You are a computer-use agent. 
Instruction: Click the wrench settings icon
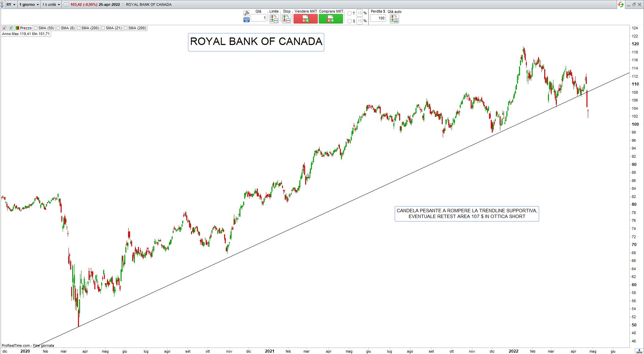(x=247, y=13)
